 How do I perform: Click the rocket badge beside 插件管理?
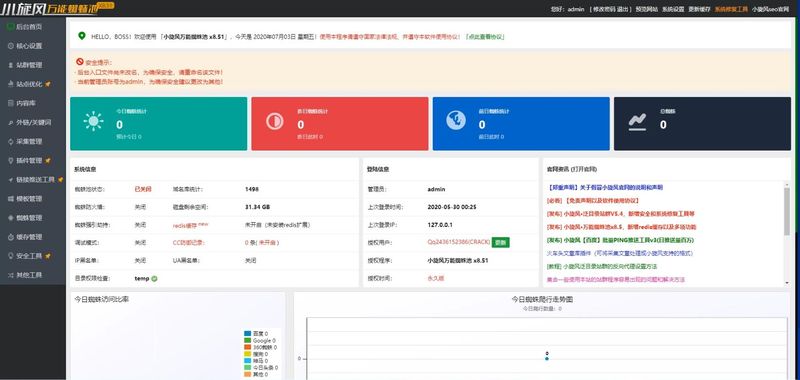[48, 161]
